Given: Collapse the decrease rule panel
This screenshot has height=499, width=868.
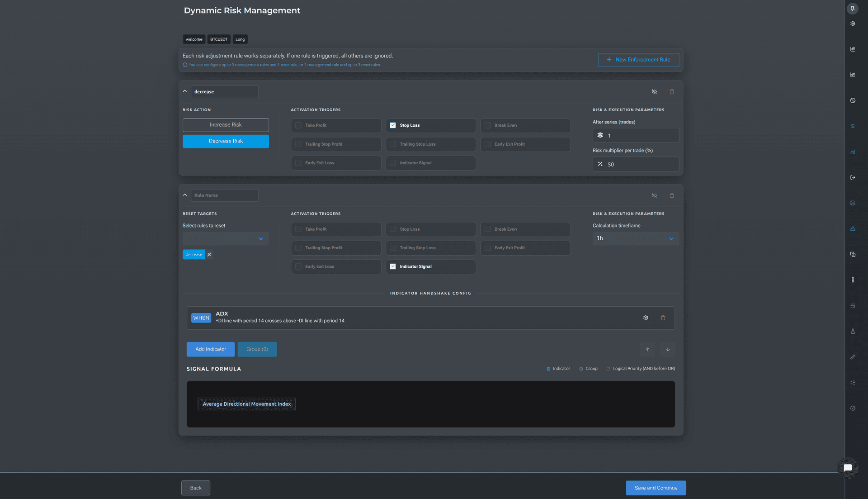Looking at the screenshot, I should point(185,91).
